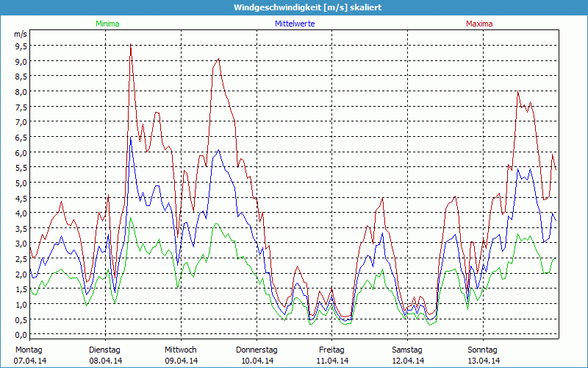588x368 pixels.
Task: Click the date 08.04.14
Action: pyautogui.click(x=105, y=361)
